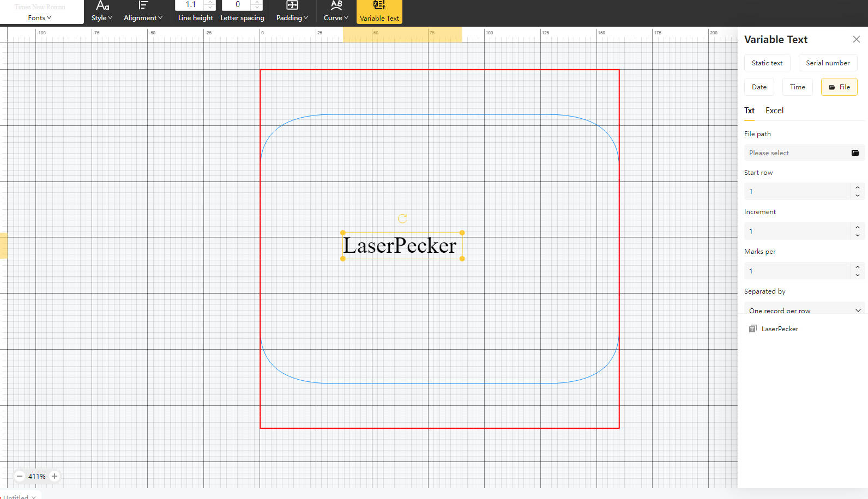Close the Variable Text panel

click(x=856, y=39)
